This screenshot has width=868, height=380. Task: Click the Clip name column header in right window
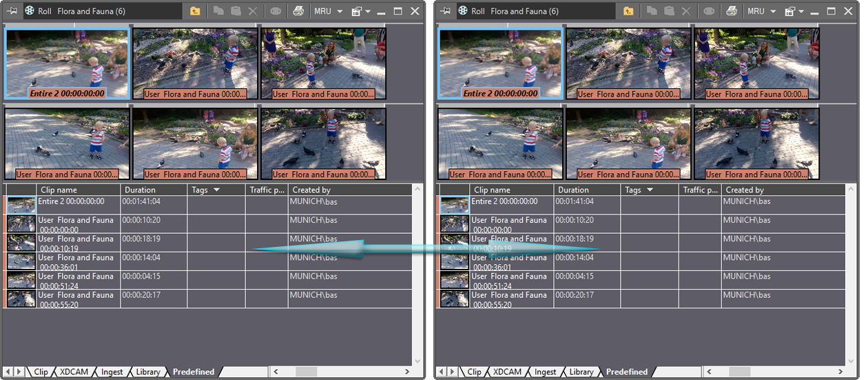(492, 190)
